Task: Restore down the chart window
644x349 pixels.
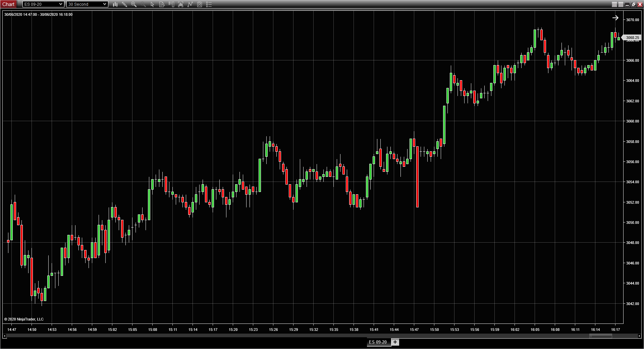Action: (x=633, y=4)
